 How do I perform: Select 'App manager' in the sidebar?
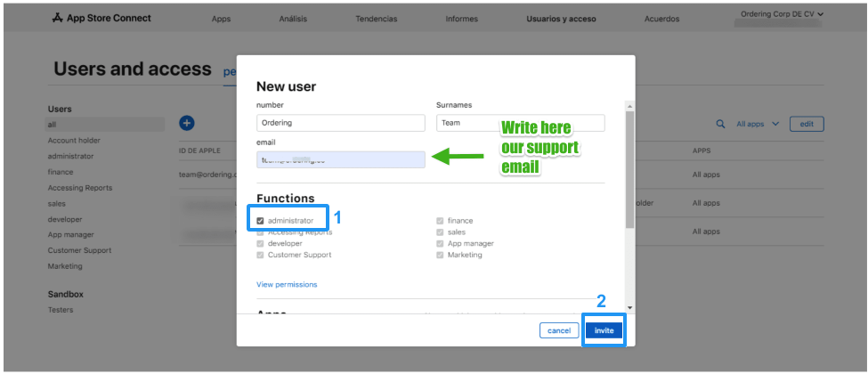coord(71,235)
